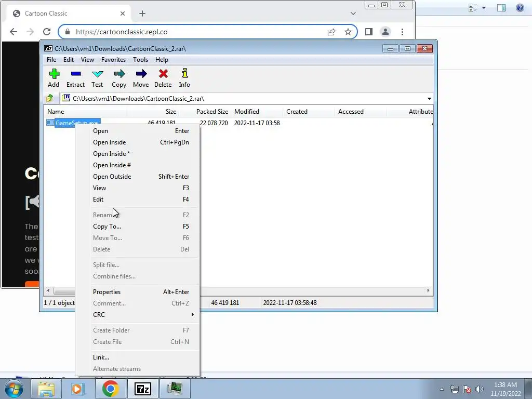Choose Open Outside from context menu
Screen dimensions: 532x399
coord(137,177)
